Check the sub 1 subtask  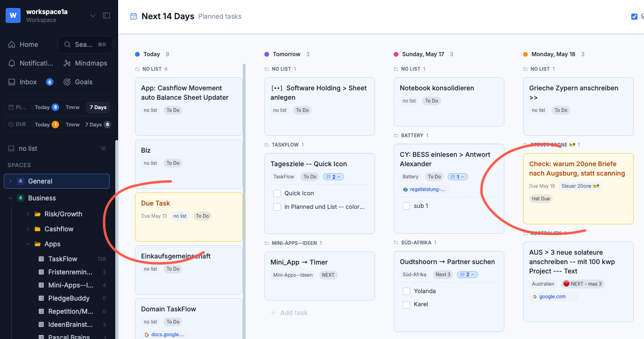(406, 206)
